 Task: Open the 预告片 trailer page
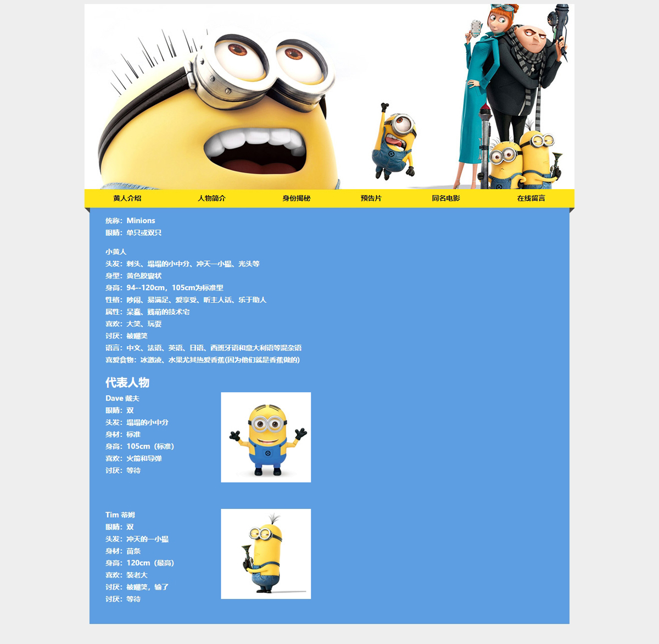coord(371,198)
